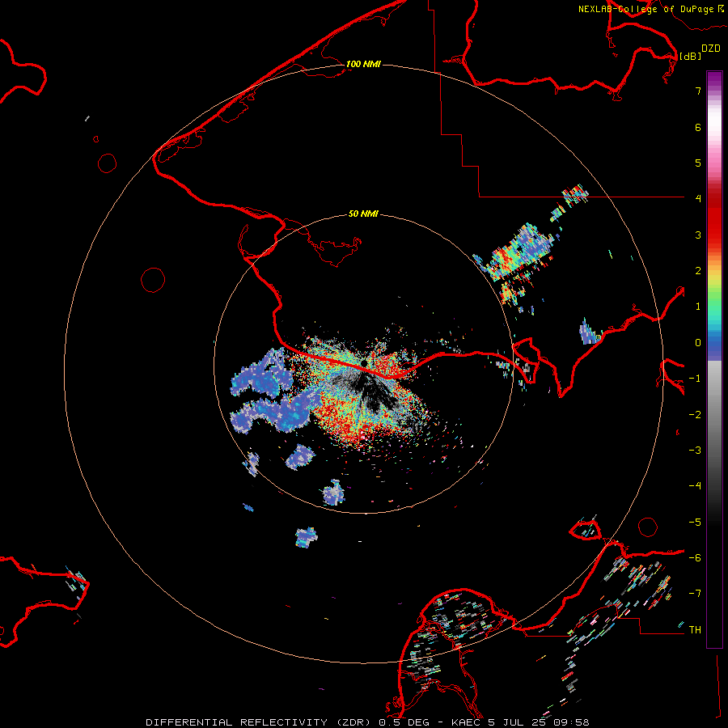Click the -5 tick on color scale
The height and width of the screenshot is (728, 728).
pyautogui.click(x=695, y=523)
